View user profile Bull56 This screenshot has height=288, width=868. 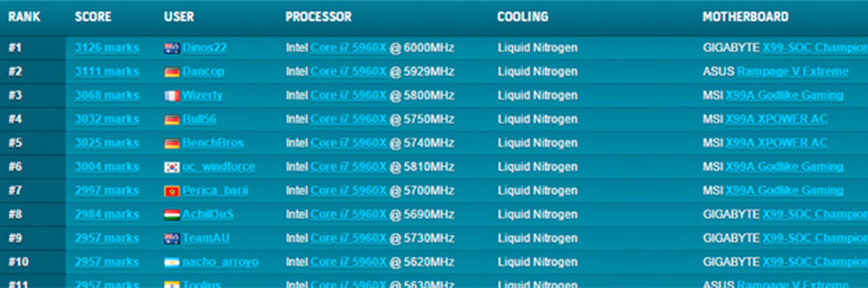coord(199,119)
